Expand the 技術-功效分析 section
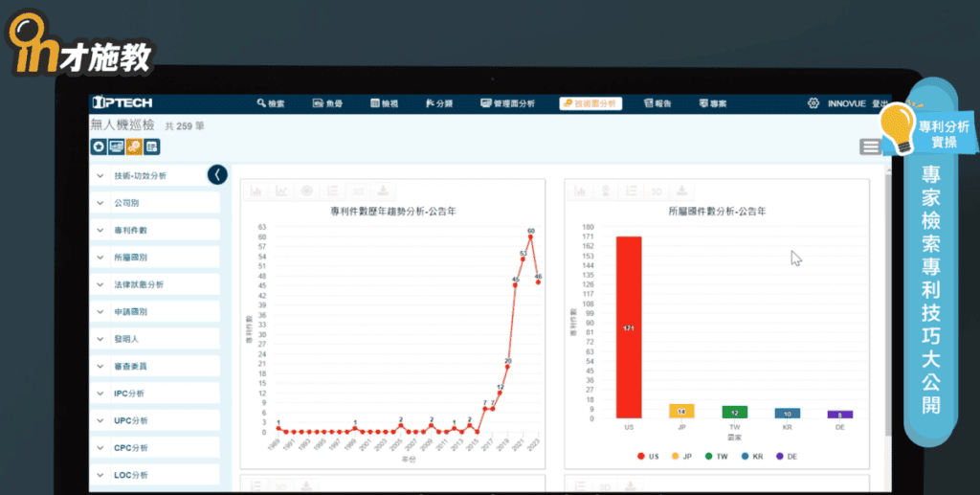Viewport: 980px width, 495px height. [x=139, y=176]
